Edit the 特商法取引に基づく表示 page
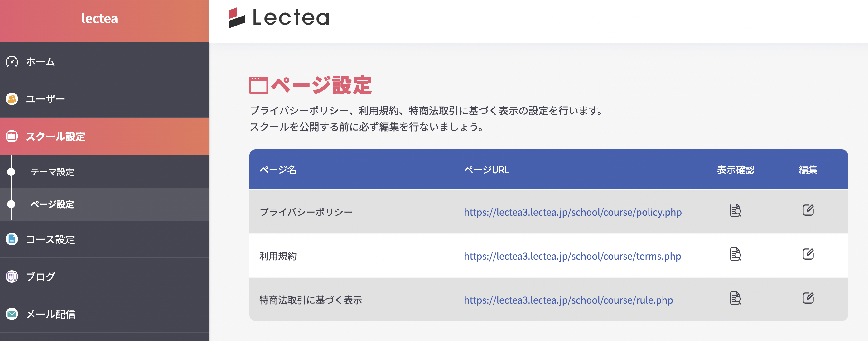 808,298
